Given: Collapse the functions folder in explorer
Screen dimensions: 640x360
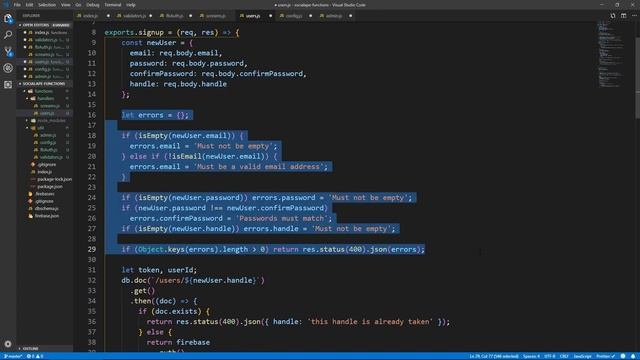Looking at the screenshot, I should tap(44, 91).
